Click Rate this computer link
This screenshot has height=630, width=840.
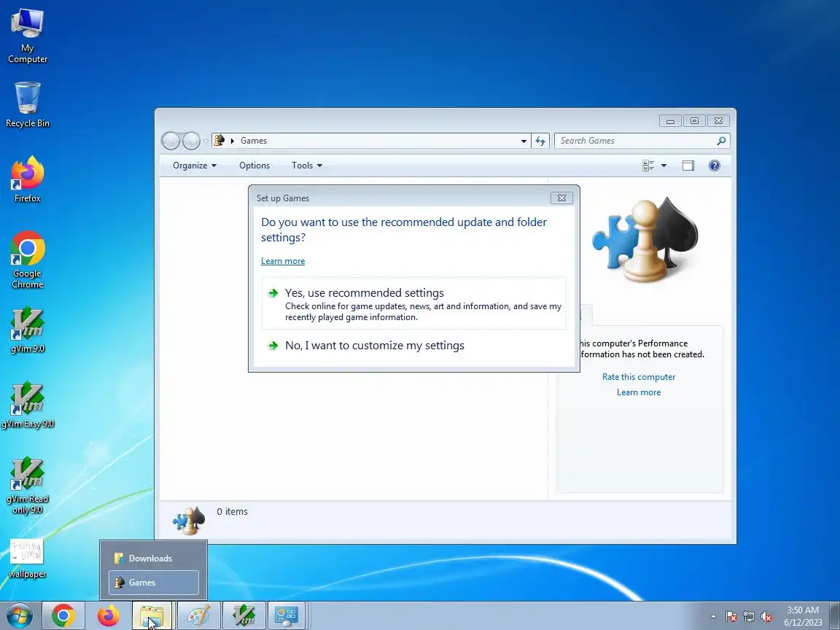[639, 376]
